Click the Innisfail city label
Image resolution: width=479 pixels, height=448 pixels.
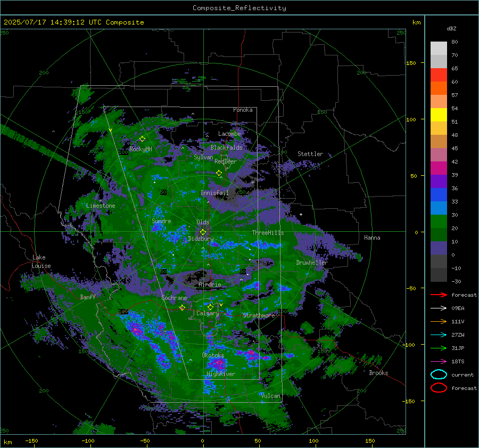click(214, 193)
